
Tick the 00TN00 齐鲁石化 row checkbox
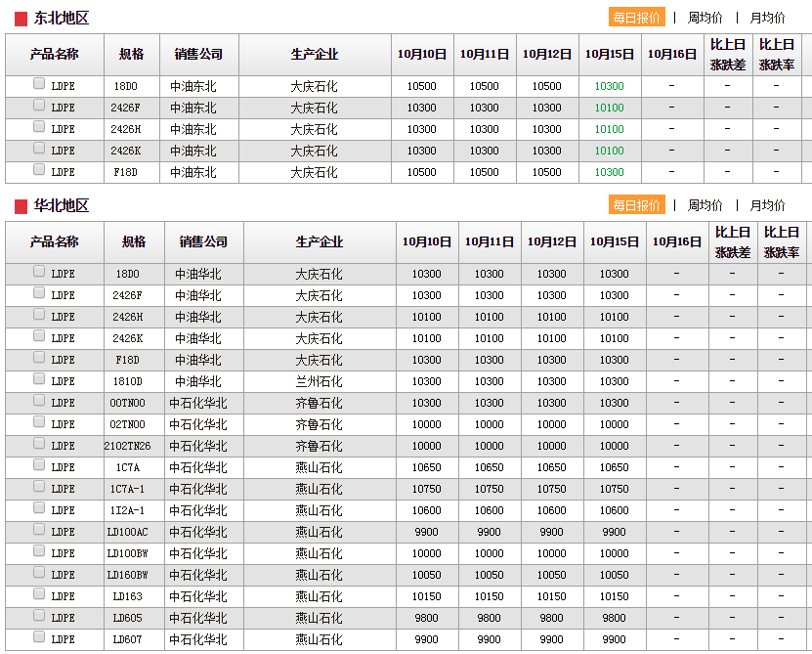39,400
